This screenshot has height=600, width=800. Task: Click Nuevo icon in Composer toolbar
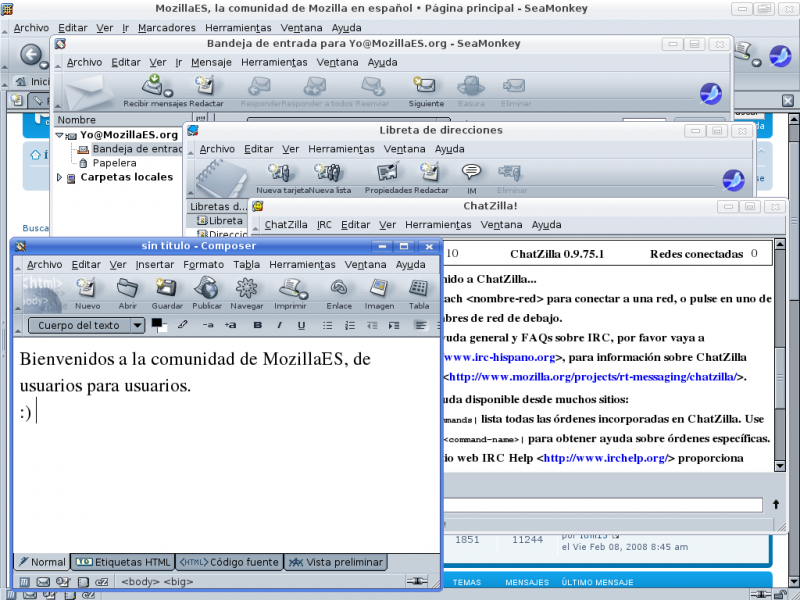87,293
